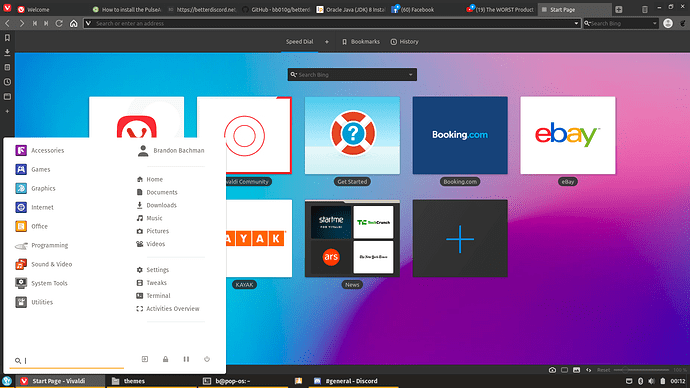Viewport: 690px width, 388px height.
Task: Launch Terminal from the application menu
Action: (x=154, y=296)
